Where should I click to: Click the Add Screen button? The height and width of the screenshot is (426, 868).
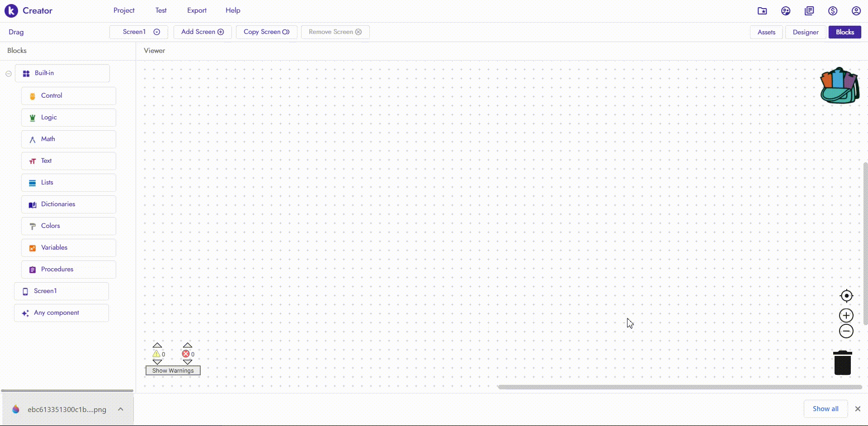[203, 32]
